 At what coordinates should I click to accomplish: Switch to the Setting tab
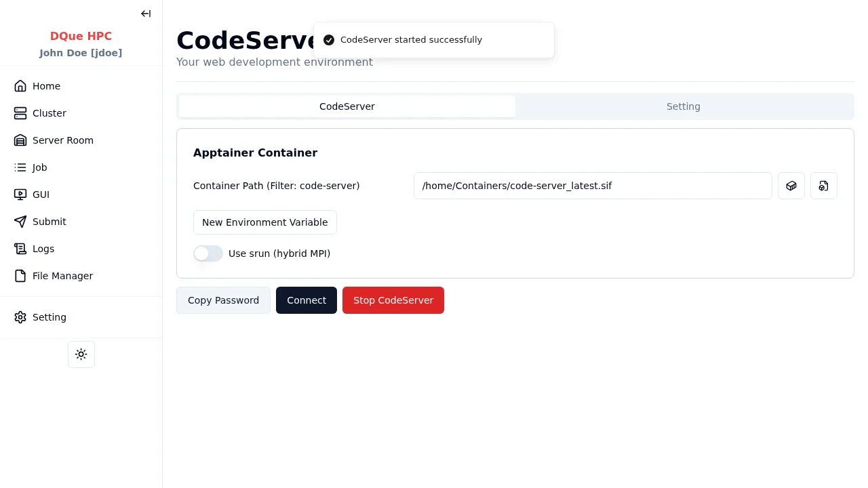point(683,106)
